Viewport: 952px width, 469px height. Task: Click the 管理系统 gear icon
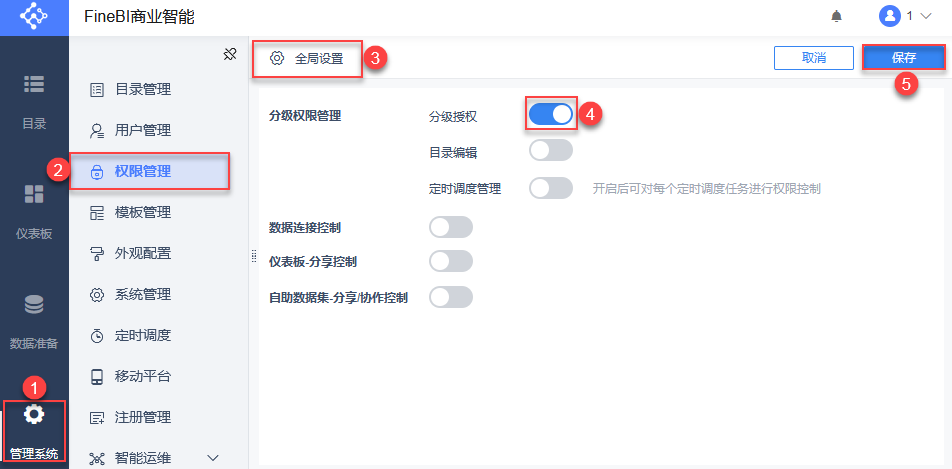click(x=34, y=414)
